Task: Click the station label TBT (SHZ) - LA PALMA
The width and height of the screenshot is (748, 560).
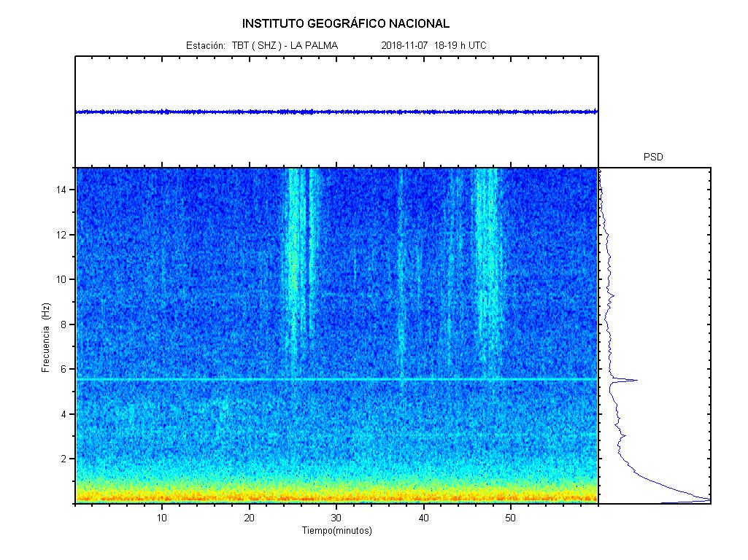Action: [262, 46]
